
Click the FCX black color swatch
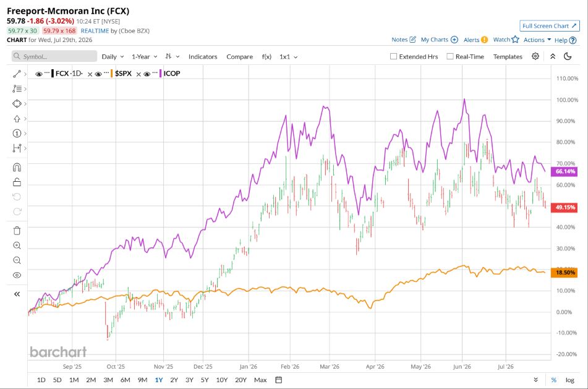[53, 74]
